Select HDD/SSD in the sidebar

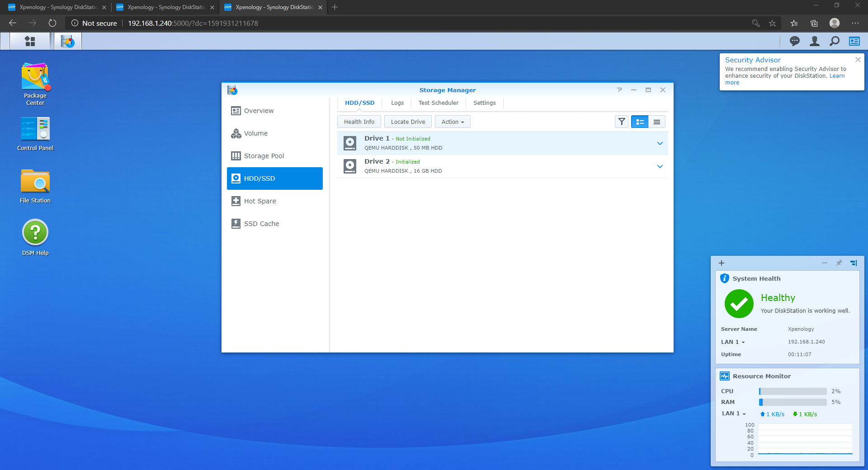(275, 179)
